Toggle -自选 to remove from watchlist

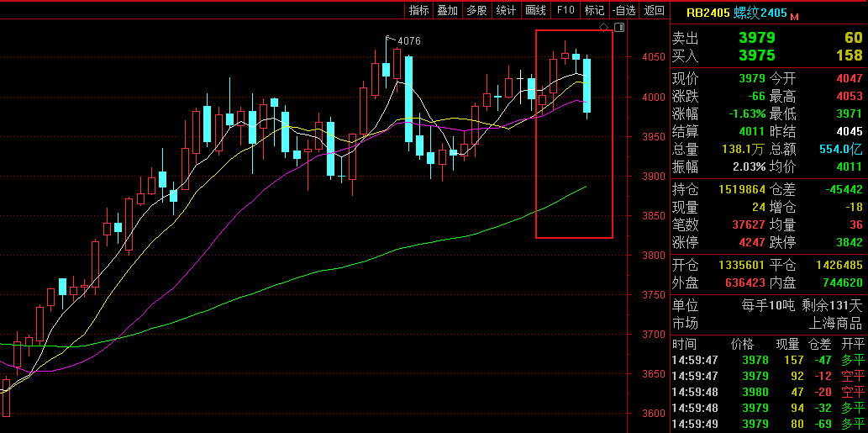[623, 10]
